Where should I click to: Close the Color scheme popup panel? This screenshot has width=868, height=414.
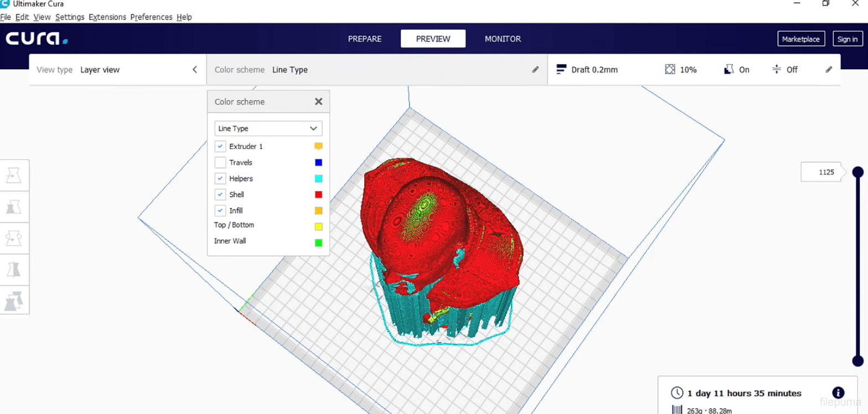click(318, 102)
